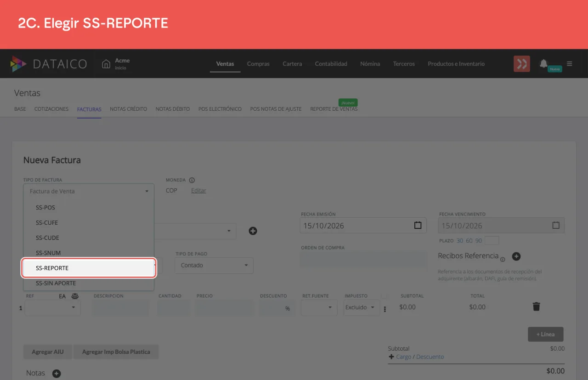Select SS-REPORTE from the list
Viewport: 588px width, 380px height.
pos(89,268)
